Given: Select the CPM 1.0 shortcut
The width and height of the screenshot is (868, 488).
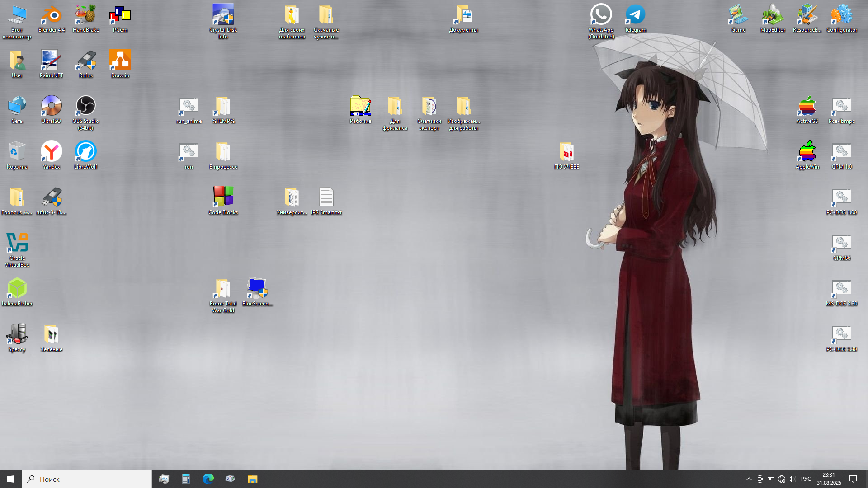Looking at the screenshot, I should pos(841,155).
